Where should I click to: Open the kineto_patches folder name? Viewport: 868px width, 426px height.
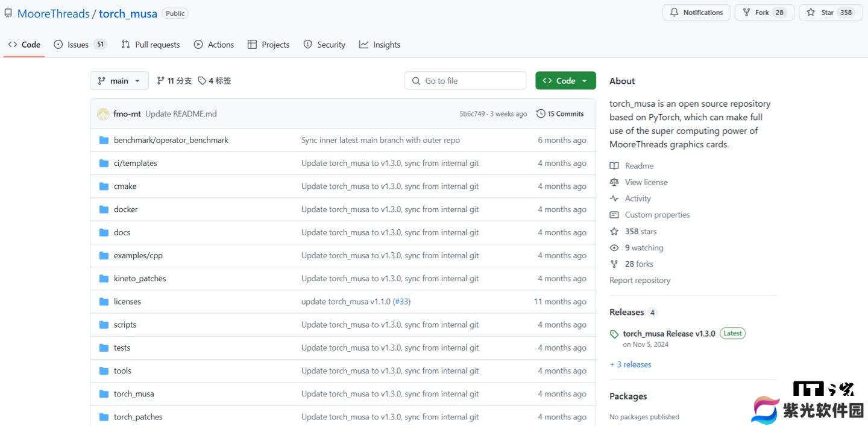140,279
